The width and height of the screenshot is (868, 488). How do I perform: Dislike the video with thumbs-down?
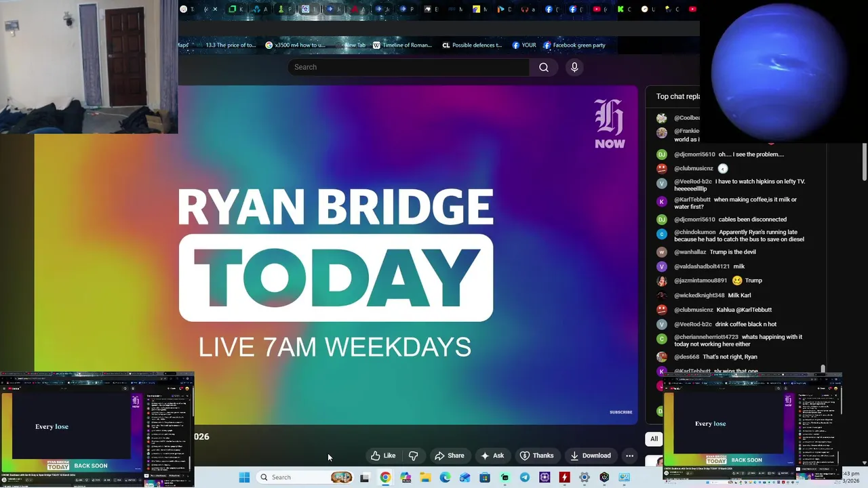[x=413, y=455]
